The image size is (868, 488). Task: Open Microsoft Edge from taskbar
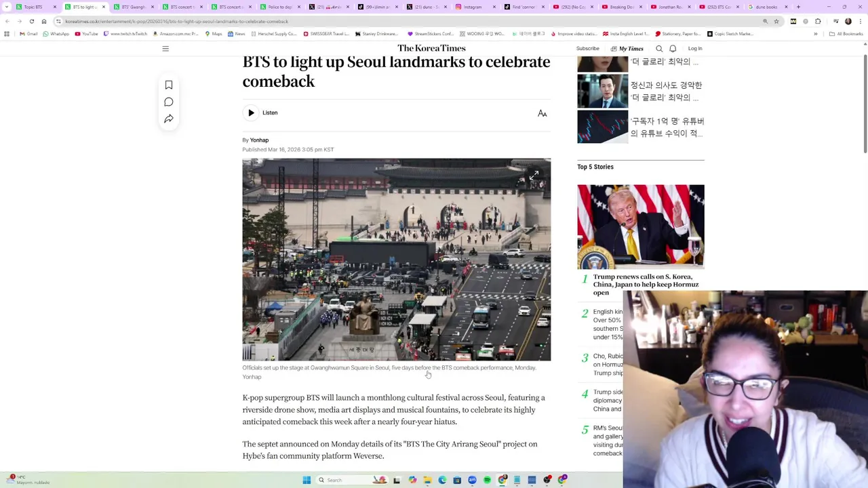442,480
